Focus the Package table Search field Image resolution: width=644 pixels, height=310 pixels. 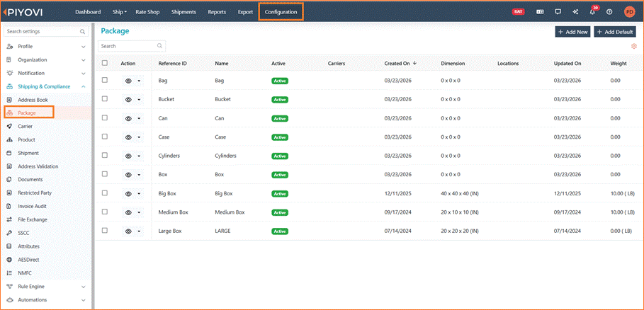(132, 46)
